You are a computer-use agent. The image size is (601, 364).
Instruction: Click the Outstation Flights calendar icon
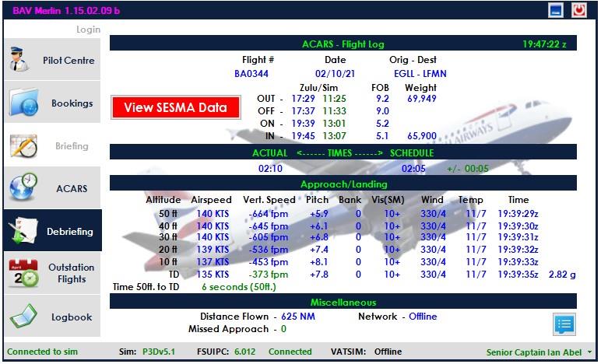pyautogui.click(x=24, y=273)
